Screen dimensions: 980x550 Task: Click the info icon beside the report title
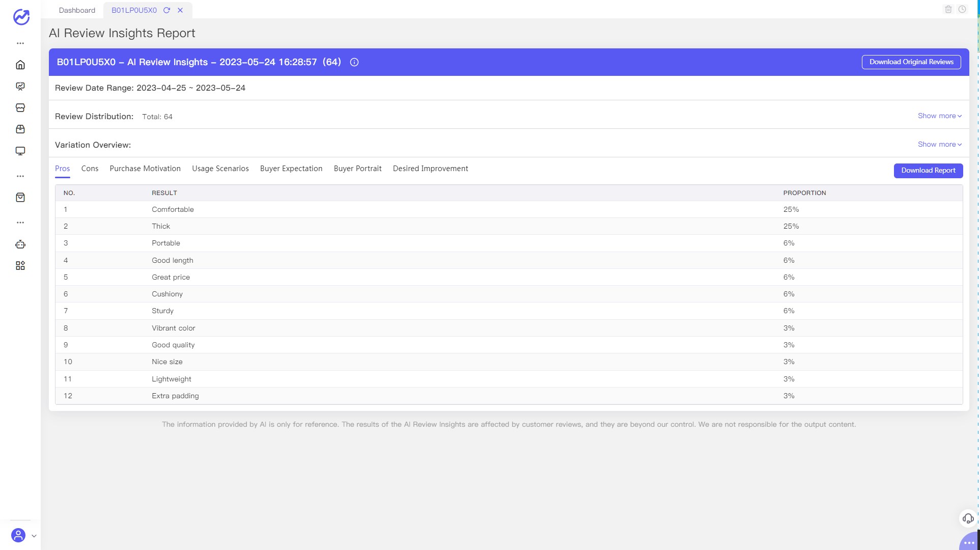(354, 62)
